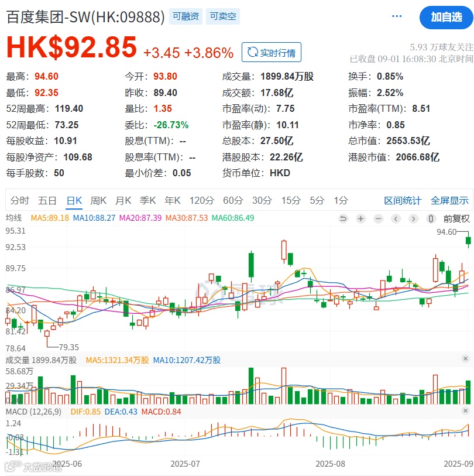Click the MACD:0.84 value
This screenshot has width=474, height=476.
coord(161,412)
